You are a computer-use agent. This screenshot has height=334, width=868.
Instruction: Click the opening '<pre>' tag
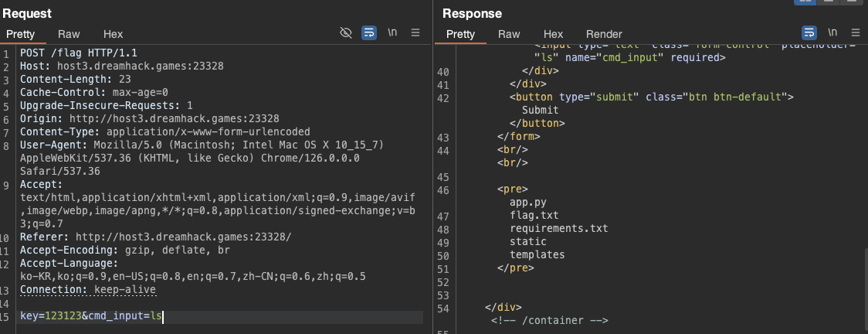(513, 189)
